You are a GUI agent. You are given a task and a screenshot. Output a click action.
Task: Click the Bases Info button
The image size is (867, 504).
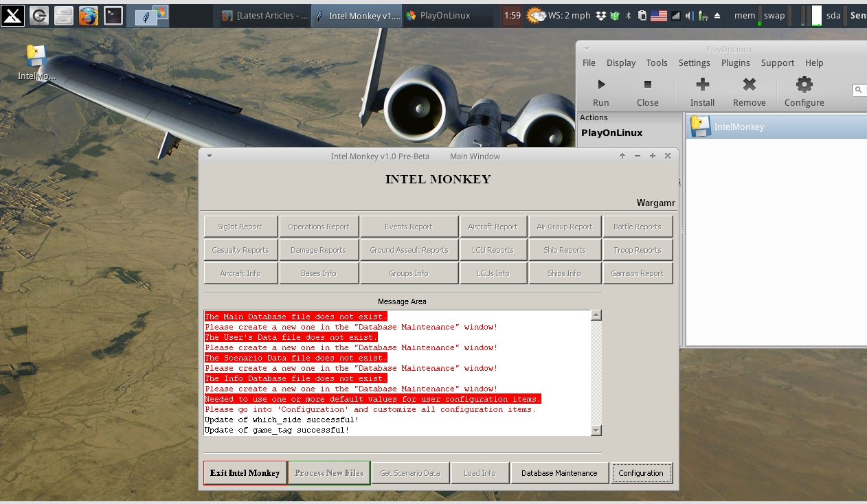click(x=319, y=273)
